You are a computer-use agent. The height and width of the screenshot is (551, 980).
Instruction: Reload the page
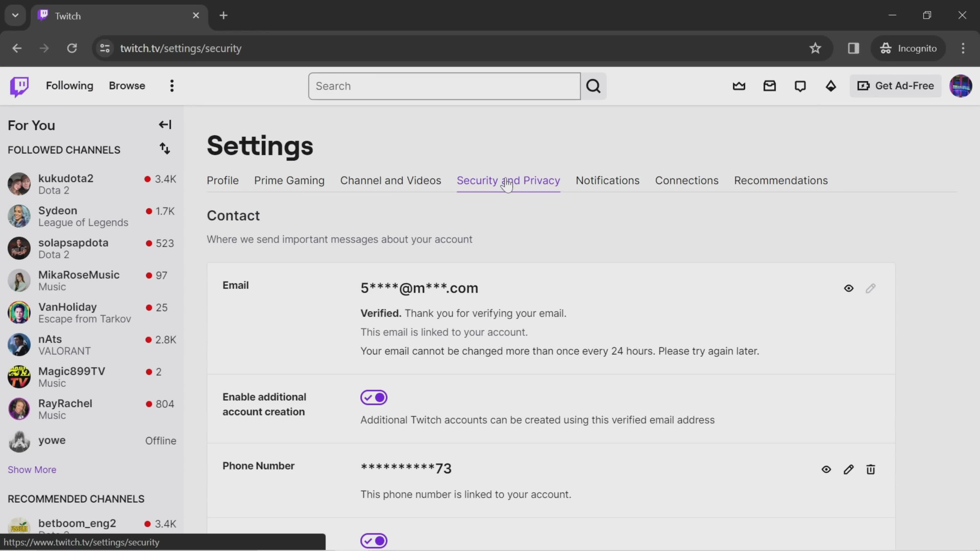point(72,48)
